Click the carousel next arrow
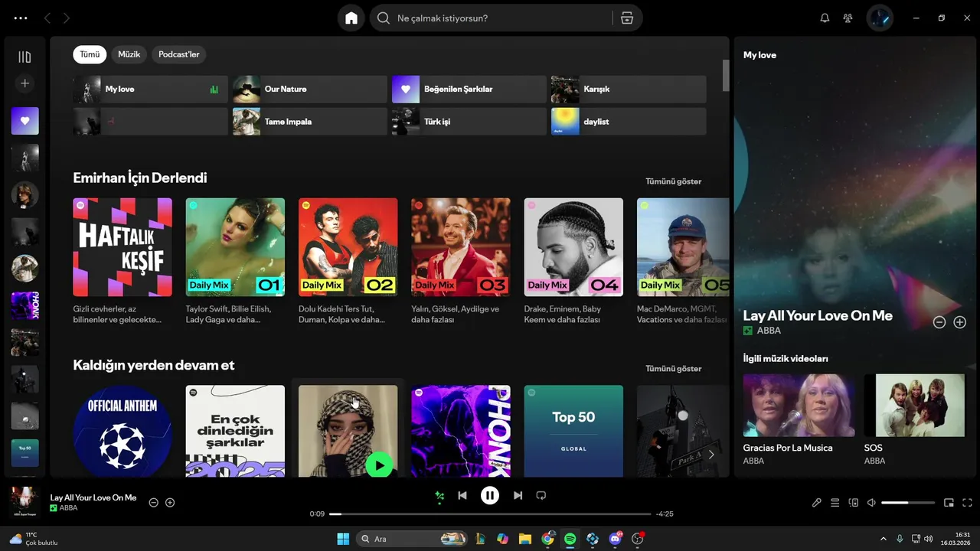 [x=711, y=455]
